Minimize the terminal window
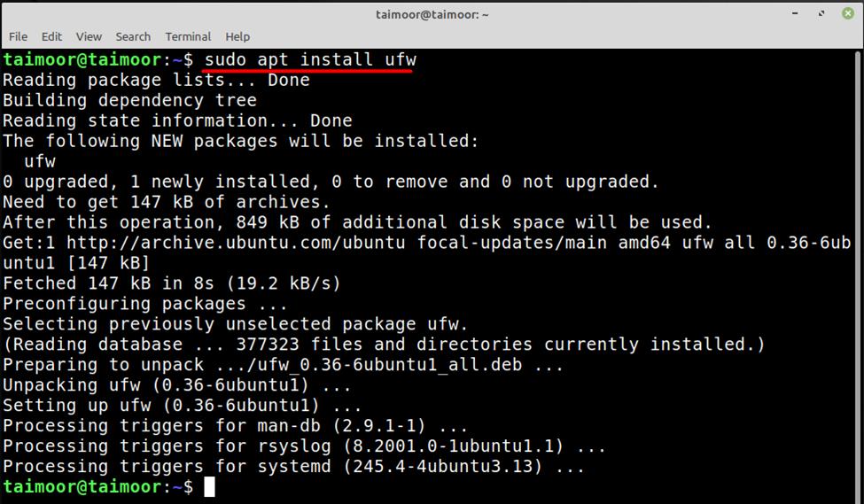The image size is (864, 504). click(x=795, y=13)
